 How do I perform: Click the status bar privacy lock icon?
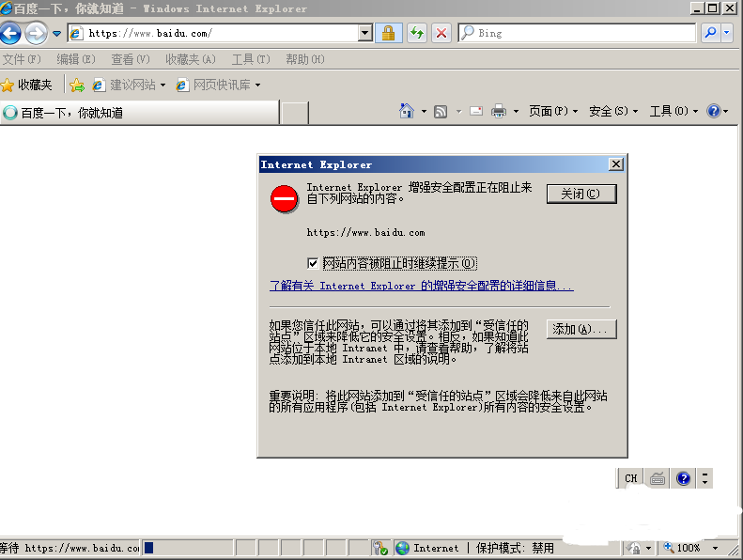tap(633, 548)
